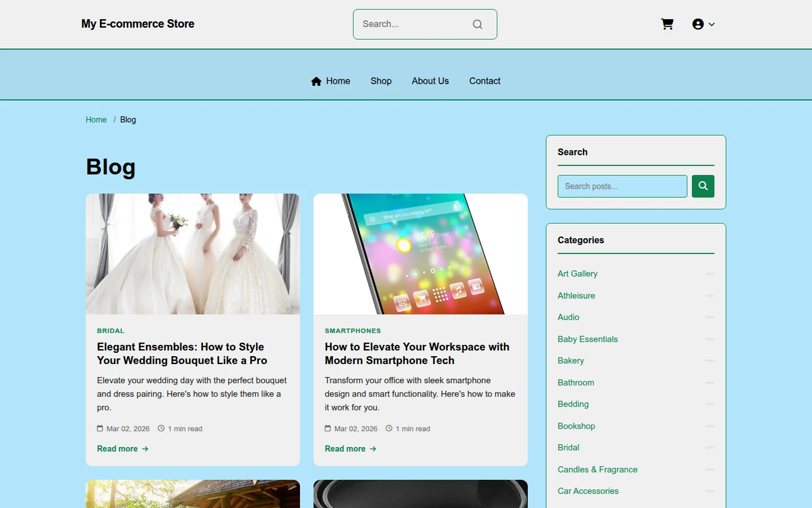812x508 pixels.
Task: Click the arrow beside the Smartphones post's Read more
Action: [x=373, y=449]
